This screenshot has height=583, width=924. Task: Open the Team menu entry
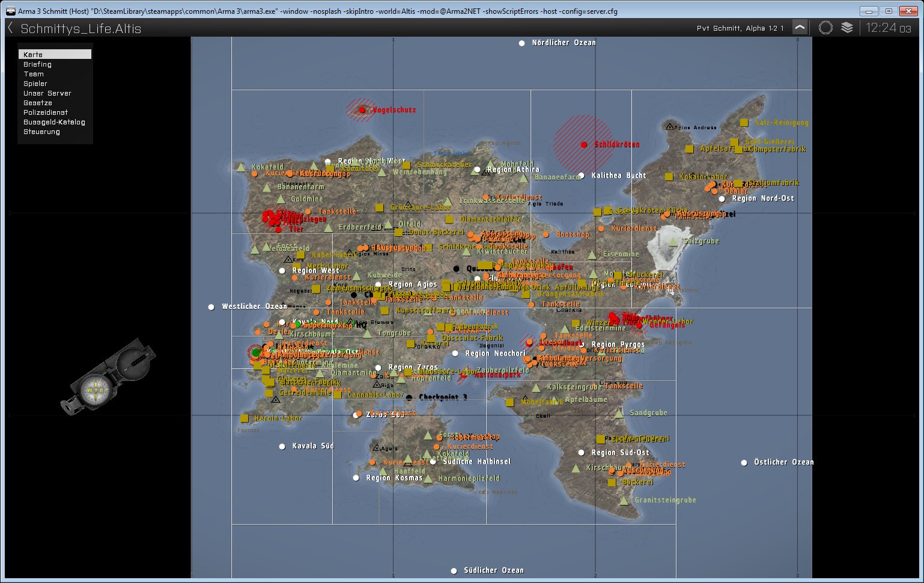pos(55,74)
